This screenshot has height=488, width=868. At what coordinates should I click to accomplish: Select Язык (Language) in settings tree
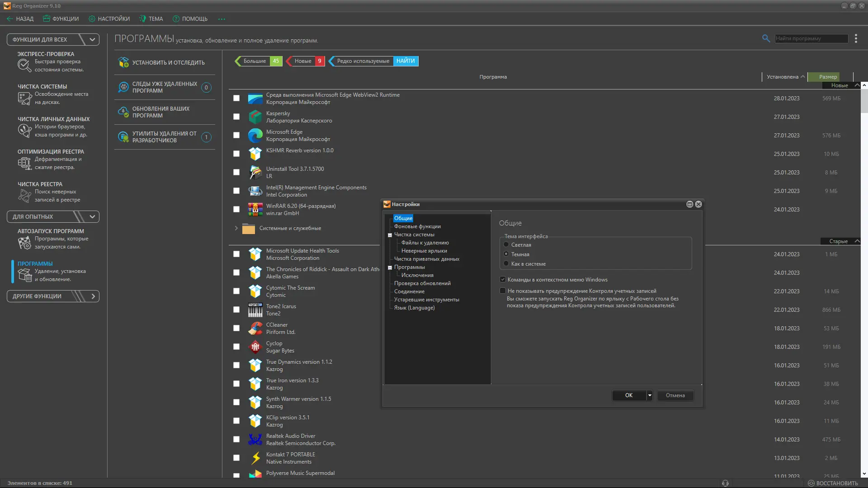pos(414,308)
